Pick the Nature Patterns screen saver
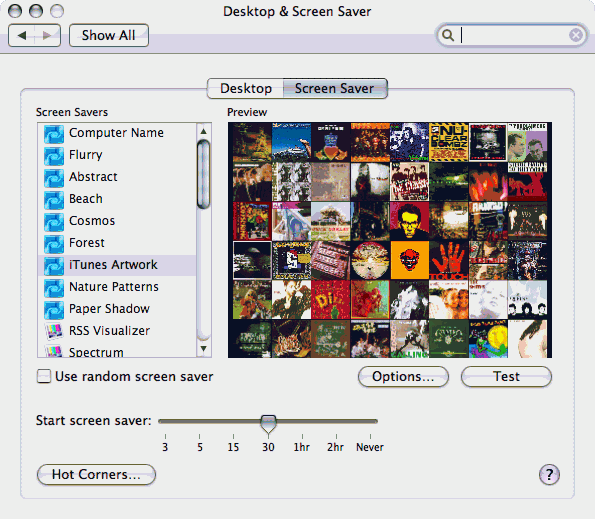The height and width of the screenshot is (519, 595). click(117, 287)
